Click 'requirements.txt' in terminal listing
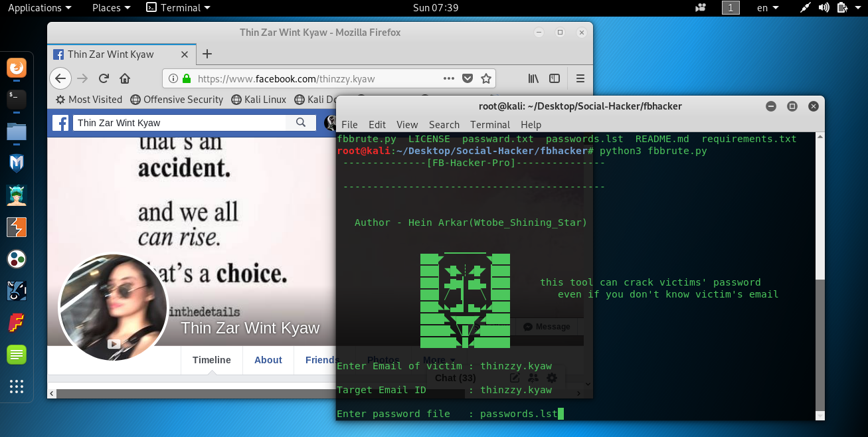This screenshot has width=868, height=437. 749,139
